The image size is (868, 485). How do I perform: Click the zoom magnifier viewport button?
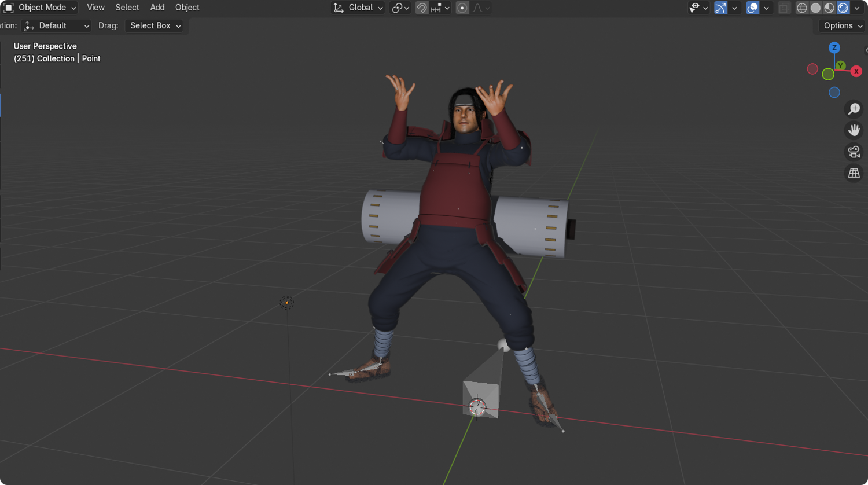[x=854, y=109]
